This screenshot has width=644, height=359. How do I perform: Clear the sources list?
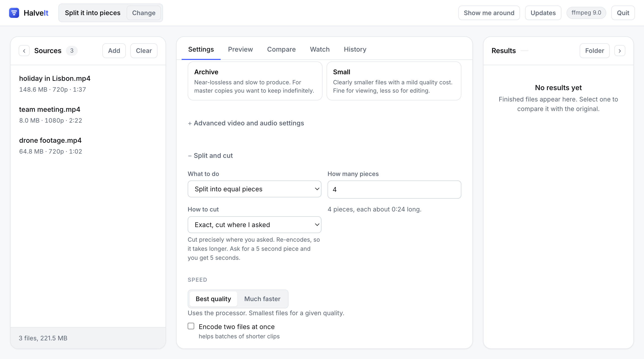pyautogui.click(x=144, y=51)
